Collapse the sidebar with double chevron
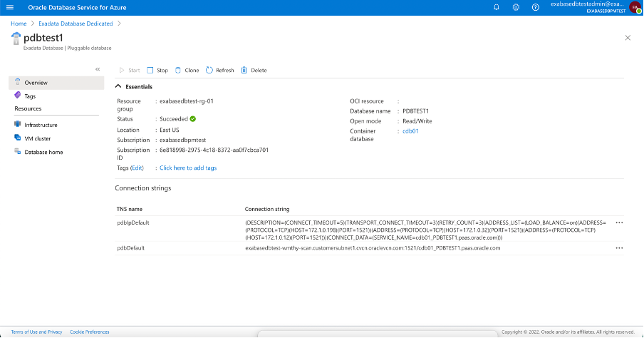Viewport: 644px width, 338px height. (x=98, y=69)
